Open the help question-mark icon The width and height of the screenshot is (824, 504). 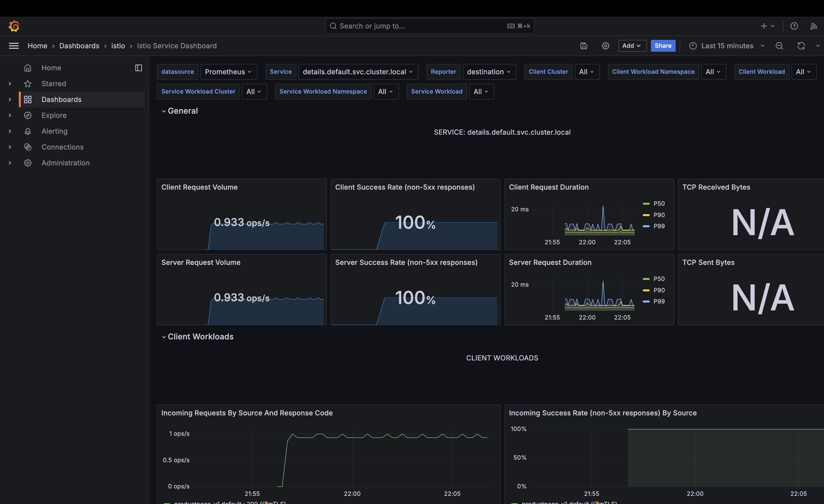pyautogui.click(x=794, y=26)
